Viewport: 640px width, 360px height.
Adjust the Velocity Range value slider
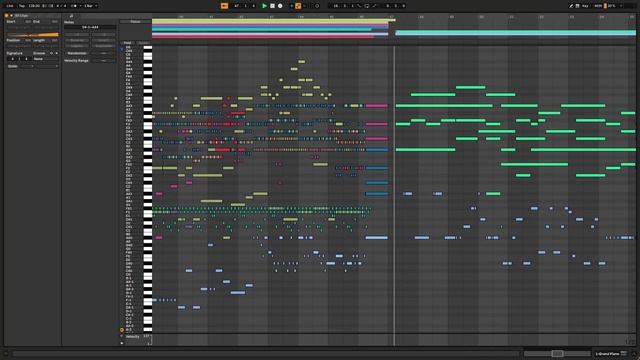tap(103, 60)
